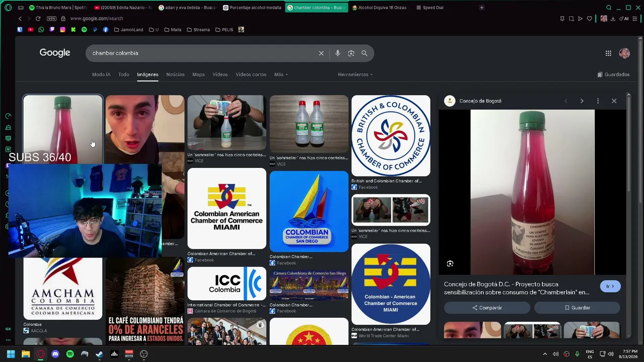644x362 pixels.
Task: Open Steam from the taskbar
Action: coord(100,354)
